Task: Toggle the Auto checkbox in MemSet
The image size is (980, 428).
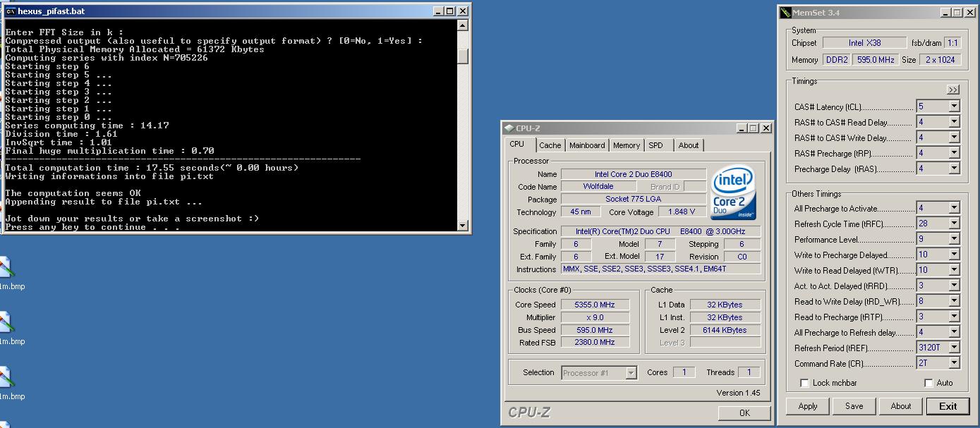Action: click(928, 383)
